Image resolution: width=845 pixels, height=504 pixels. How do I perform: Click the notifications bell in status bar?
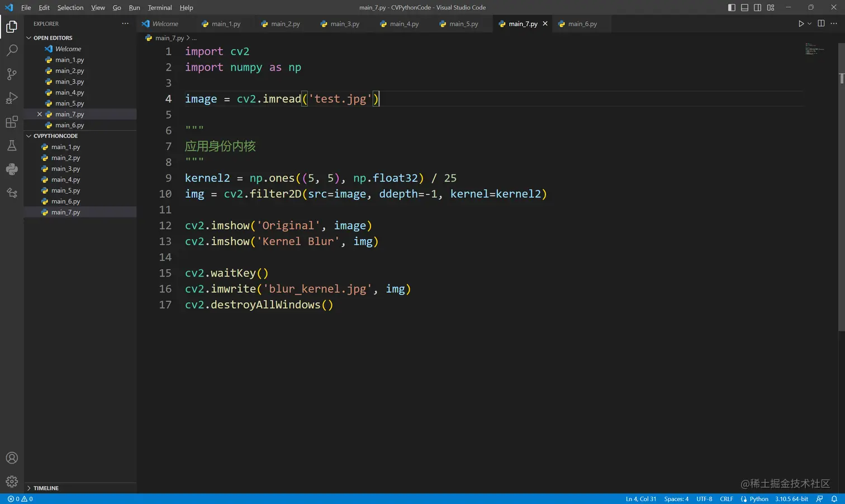click(x=834, y=499)
